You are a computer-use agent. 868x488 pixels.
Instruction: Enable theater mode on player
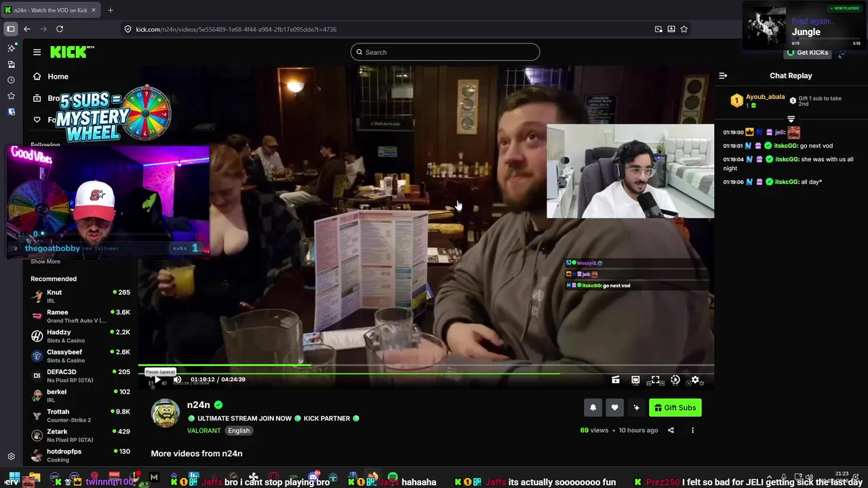[635, 380]
